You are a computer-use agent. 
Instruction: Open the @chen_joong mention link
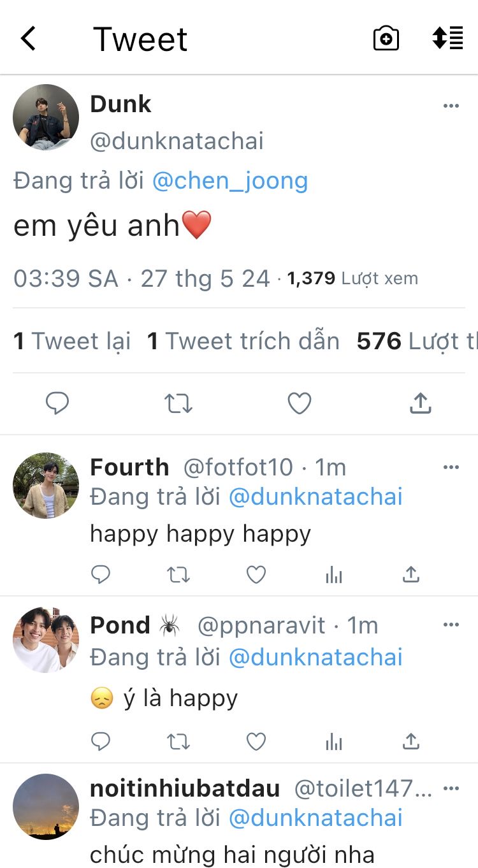click(x=230, y=181)
